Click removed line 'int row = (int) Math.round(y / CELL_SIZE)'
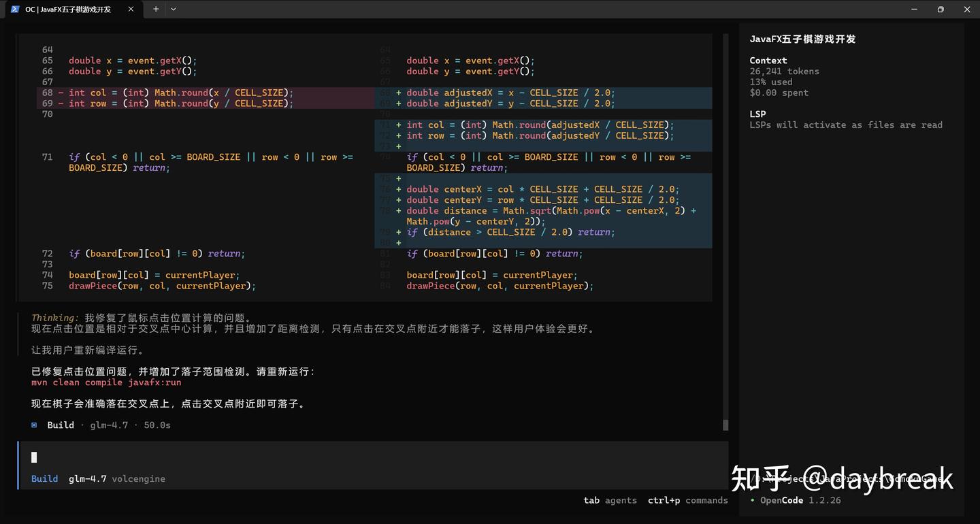Image resolution: width=980 pixels, height=524 pixels. click(x=181, y=103)
